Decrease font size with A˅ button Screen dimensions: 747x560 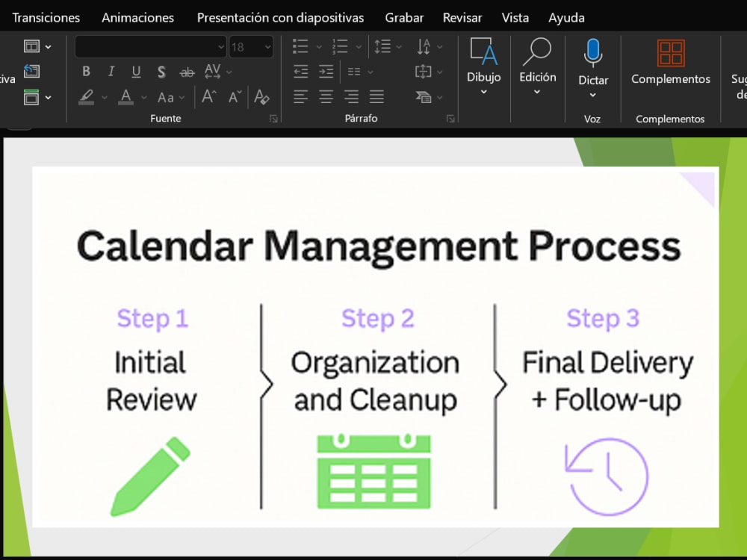tap(235, 97)
